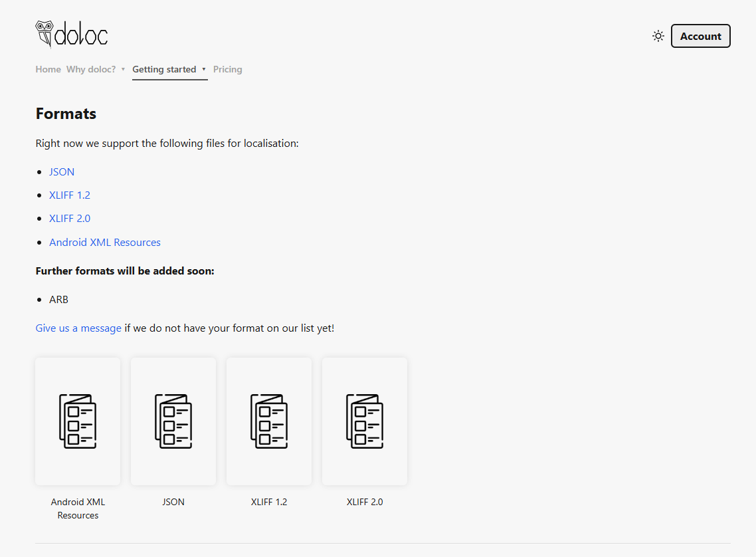The image size is (756, 557).
Task: Click the Give us a message link
Action: click(x=78, y=328)
